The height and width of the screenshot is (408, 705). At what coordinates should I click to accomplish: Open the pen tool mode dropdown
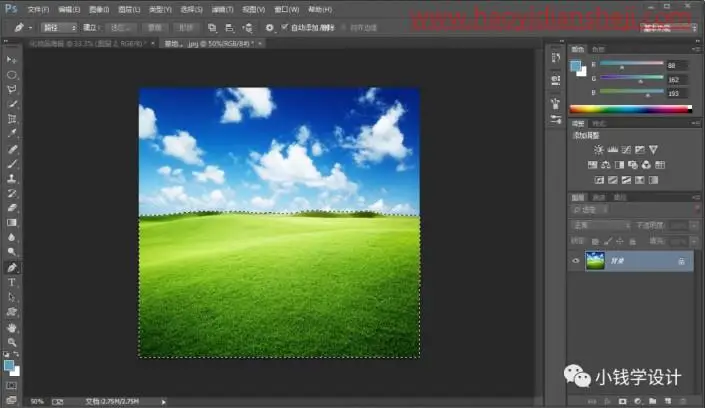(59, 28)
